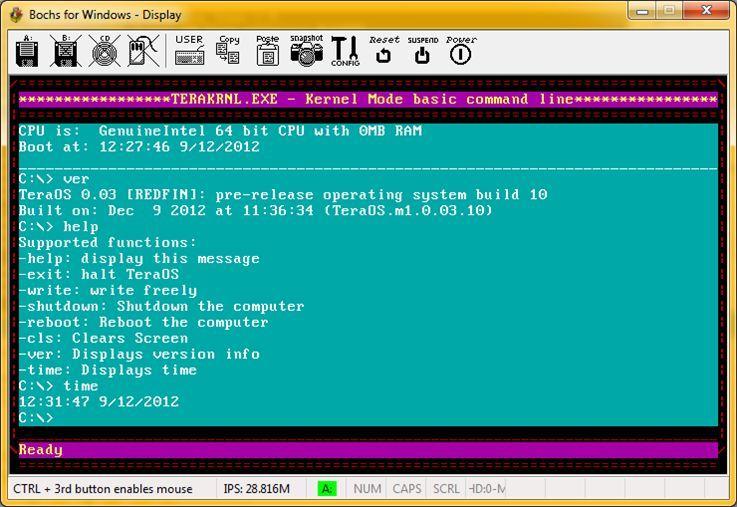Click the Reset button in toolbar
737x507 pixels.
click(x=384, y=50)
